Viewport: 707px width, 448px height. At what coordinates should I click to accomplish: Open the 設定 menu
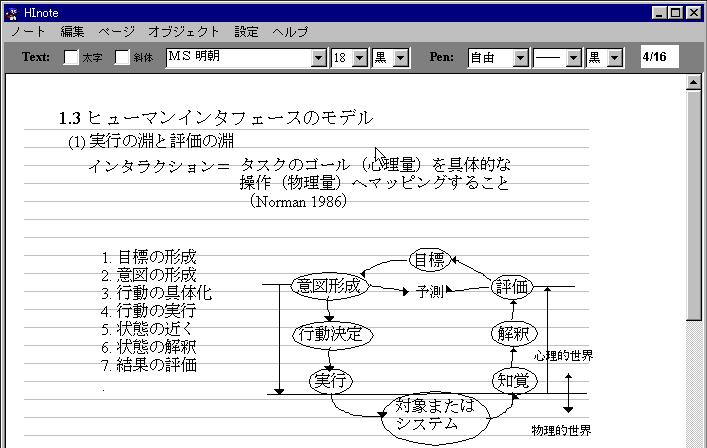click(246, 32)
